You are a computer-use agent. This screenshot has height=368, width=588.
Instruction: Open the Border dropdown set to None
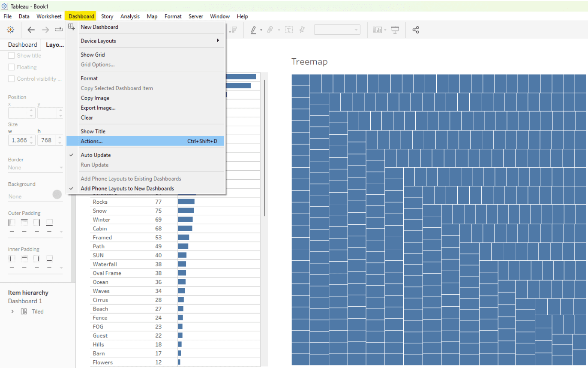[35, 168]
